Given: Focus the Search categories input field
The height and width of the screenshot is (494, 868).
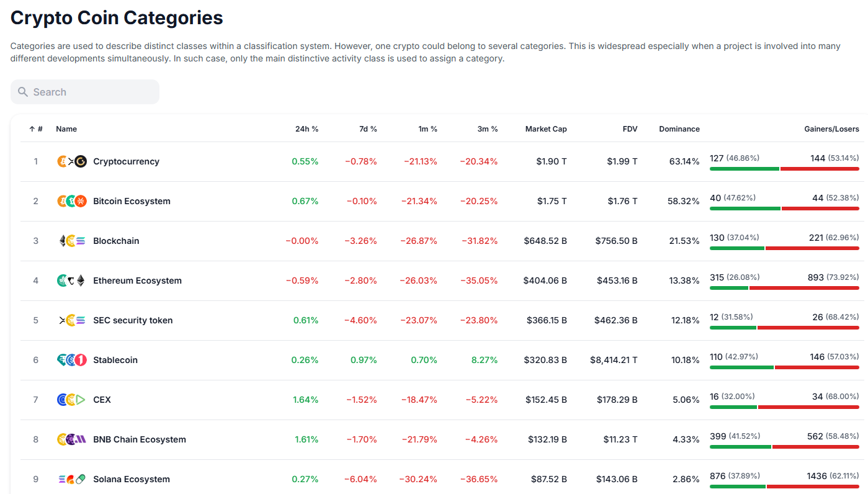Looking at the screenshot, I should (93, 92).
